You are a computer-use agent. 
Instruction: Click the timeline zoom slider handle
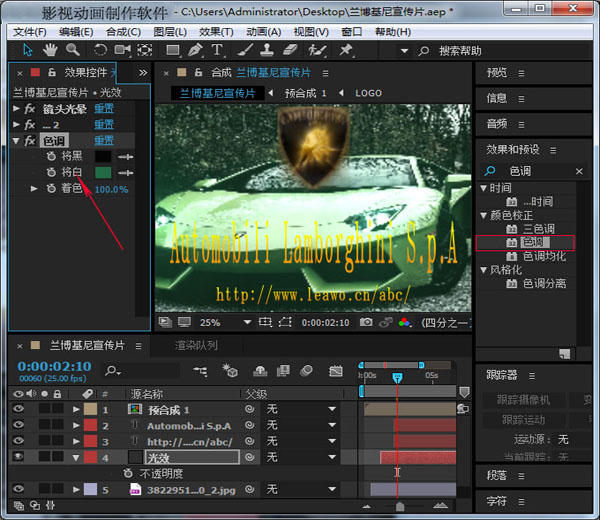click(400, 507)
